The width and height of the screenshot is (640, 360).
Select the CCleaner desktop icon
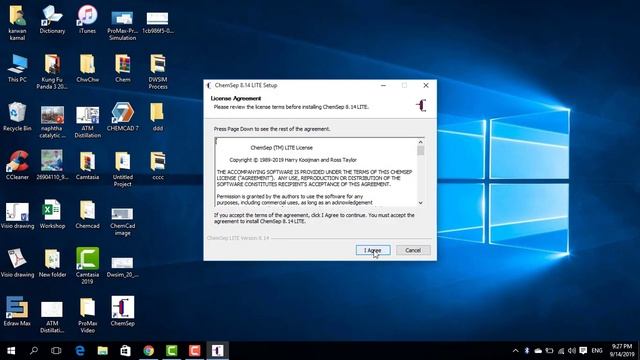pyautogui.click(x=17, y=165)
